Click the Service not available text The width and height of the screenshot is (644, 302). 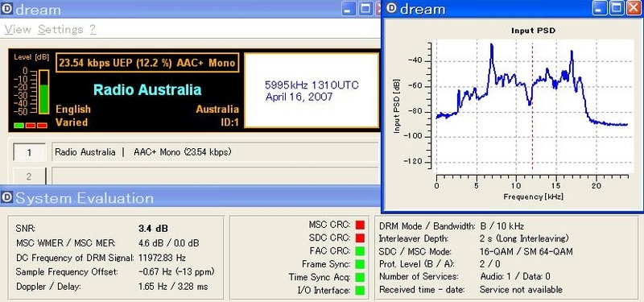pyautogui.click(x=521, y=290)
